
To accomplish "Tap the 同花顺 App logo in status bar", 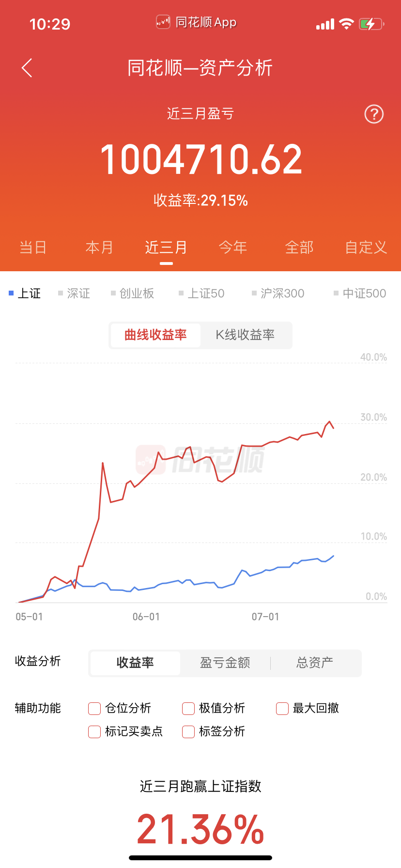I will (163, 22).
